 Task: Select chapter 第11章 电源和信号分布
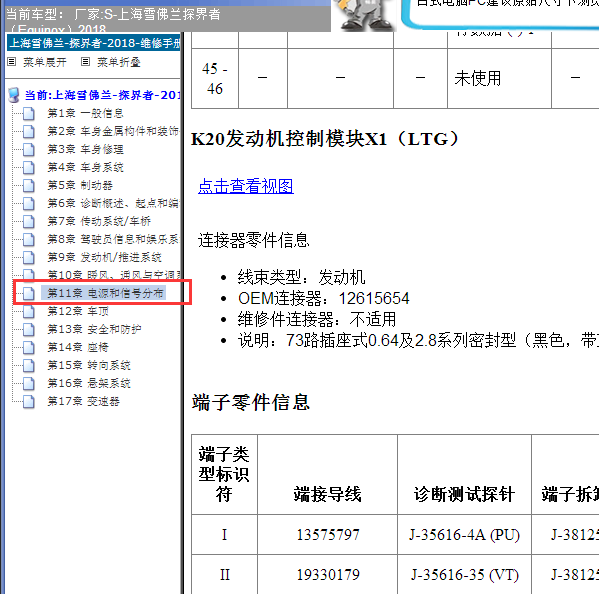105,293
